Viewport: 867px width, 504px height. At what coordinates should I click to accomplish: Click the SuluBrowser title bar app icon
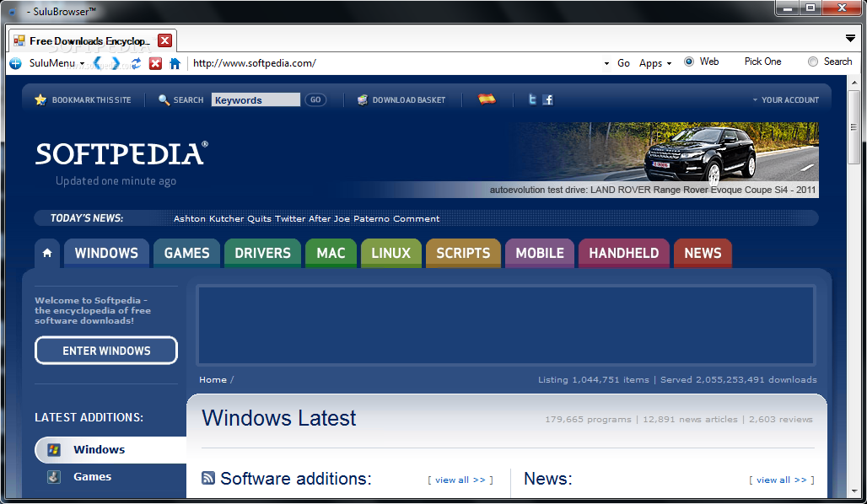pyautogui.click(x=12, y=11)
